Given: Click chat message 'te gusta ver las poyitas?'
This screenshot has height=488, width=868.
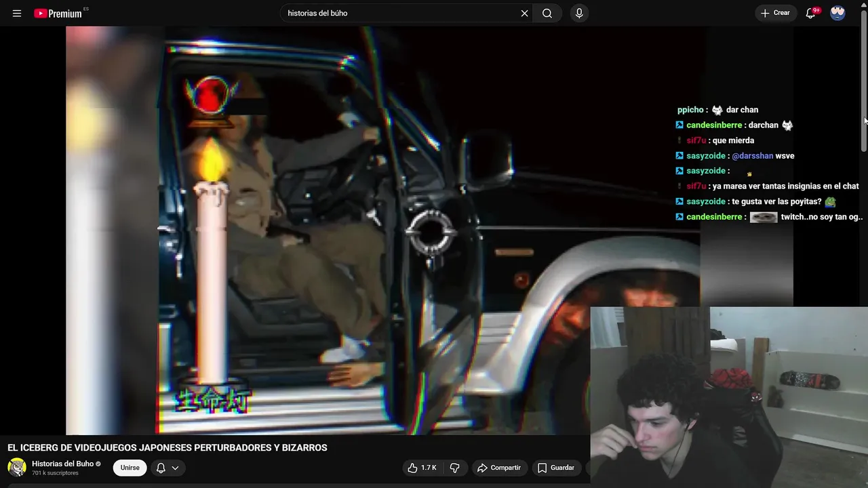Looking at the screenshot, I should pyautogui.click(x=776, y=201).
